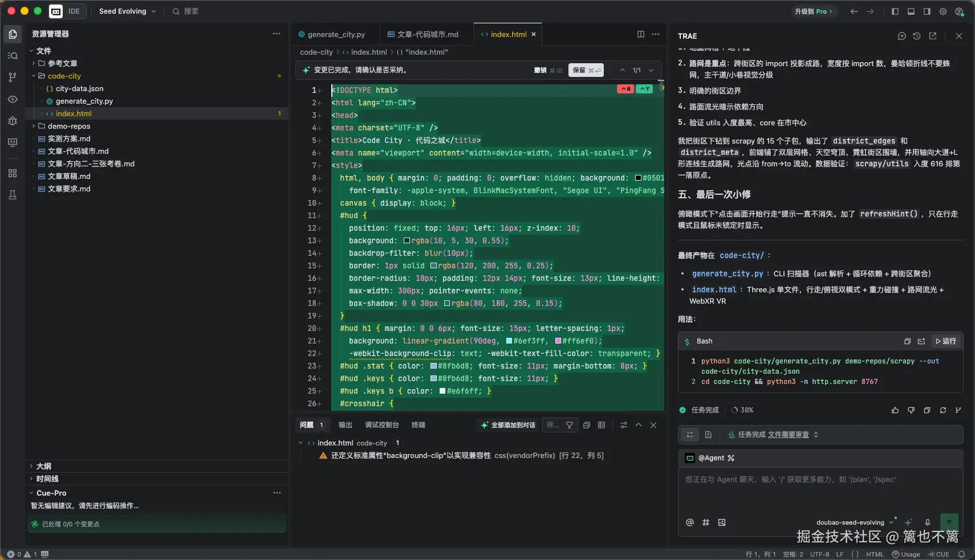
Task: Switch to the generate_city.py tab
Action: [x=336, y=34]
